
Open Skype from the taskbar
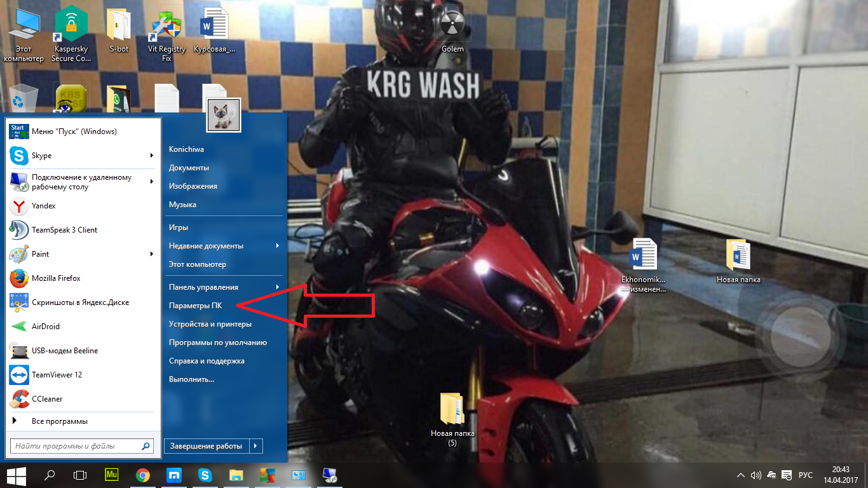205,475
